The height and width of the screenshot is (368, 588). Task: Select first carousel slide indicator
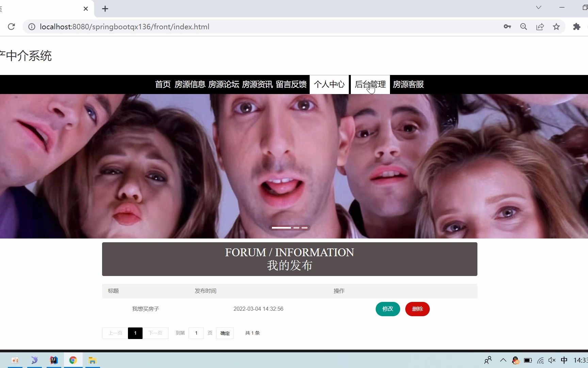tap(281, 228)
